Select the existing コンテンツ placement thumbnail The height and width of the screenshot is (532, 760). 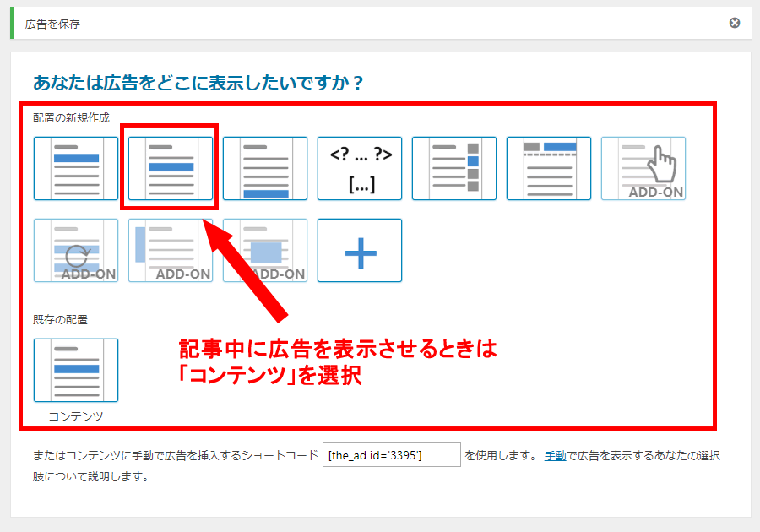coord(76,370)
